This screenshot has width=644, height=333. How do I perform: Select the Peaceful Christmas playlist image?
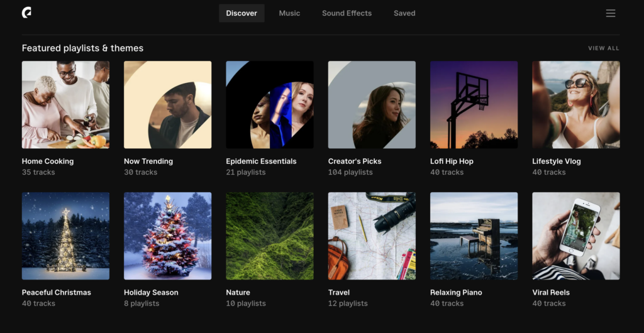pyautogui.click(x=65, y=236)
